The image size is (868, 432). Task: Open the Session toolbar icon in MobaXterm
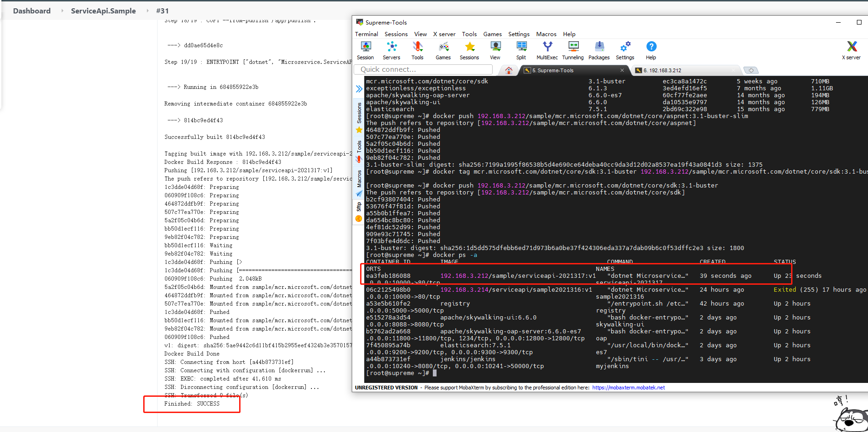365,50
